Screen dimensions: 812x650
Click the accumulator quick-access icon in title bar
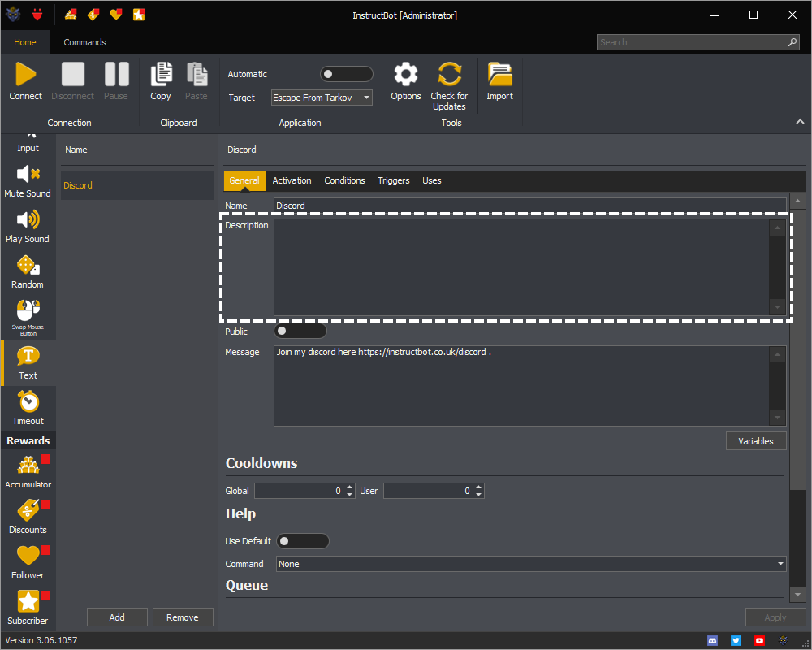71,15
